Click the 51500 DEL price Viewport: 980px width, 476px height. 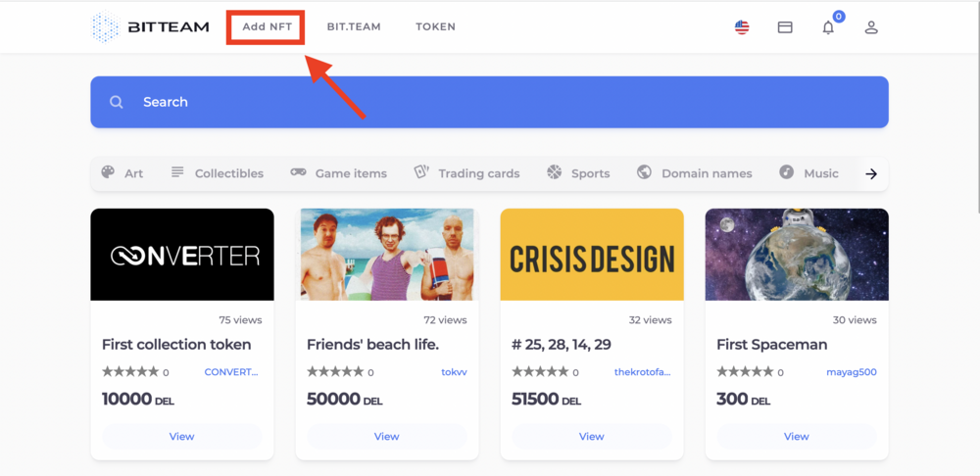pos(546,400)
